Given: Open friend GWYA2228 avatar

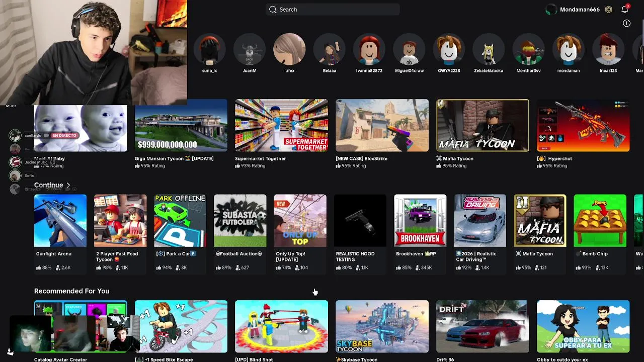Looking at the screenshot, I should click(x=449, y=49).
